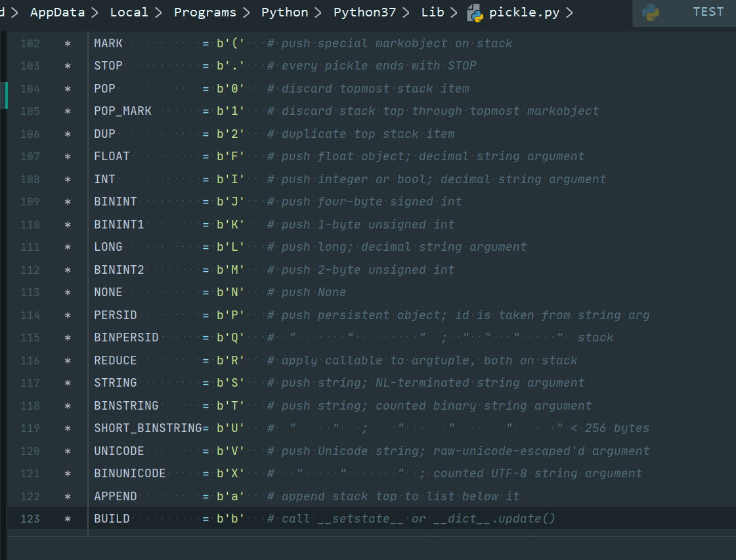Click the MARK constant name
Screen dimensions: 736x560
(108, 43)
